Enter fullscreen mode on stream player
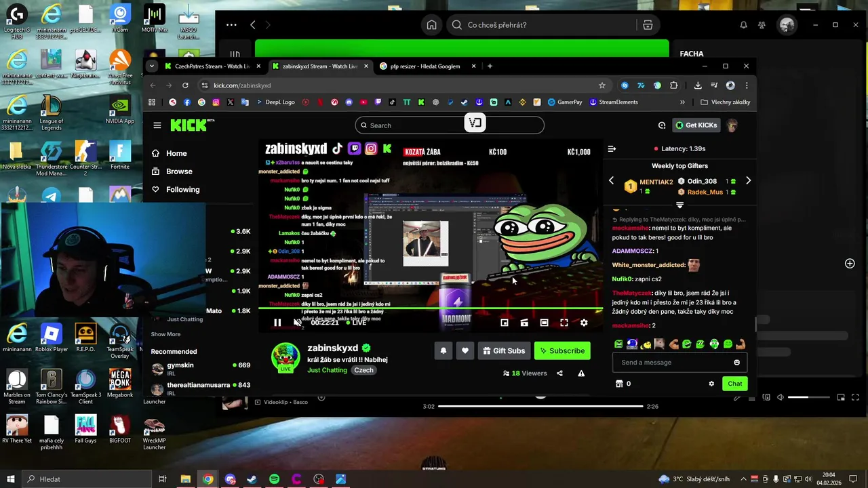 click(564, 323)
